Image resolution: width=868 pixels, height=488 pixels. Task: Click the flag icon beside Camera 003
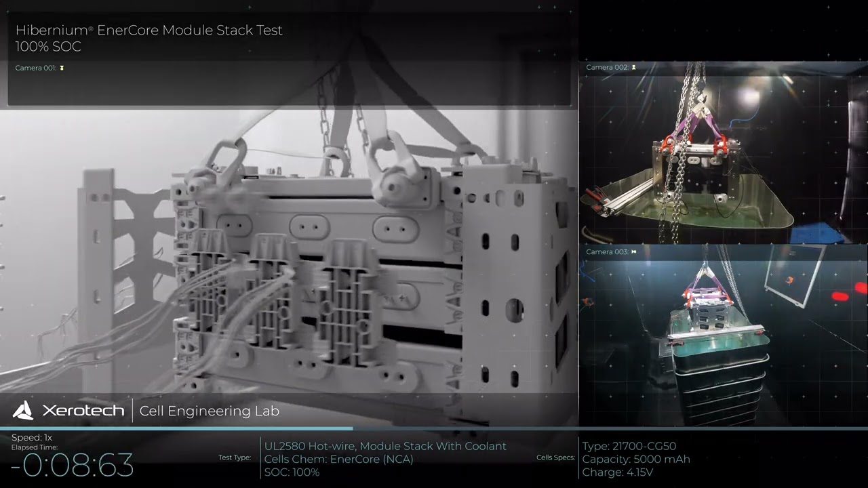[634, 252]
